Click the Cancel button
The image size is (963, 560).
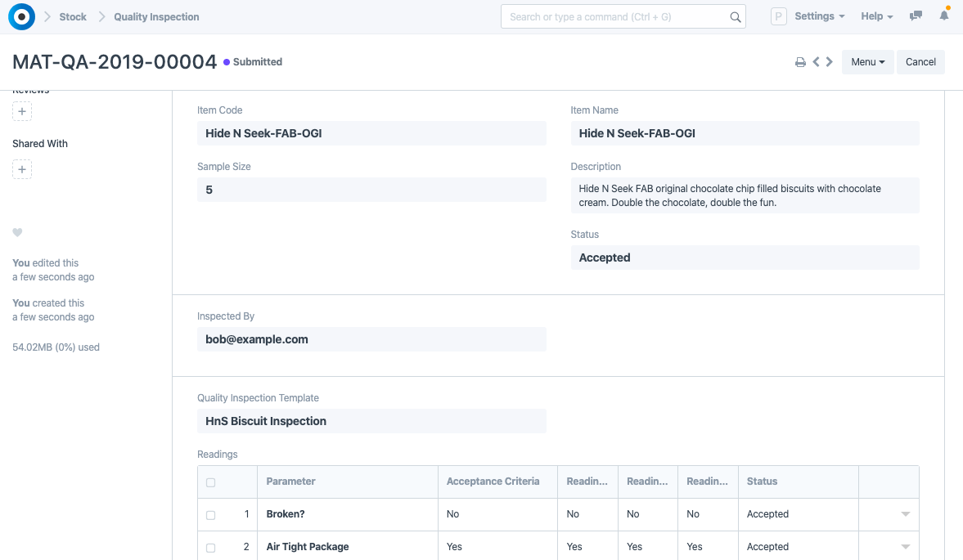[920, 62]
